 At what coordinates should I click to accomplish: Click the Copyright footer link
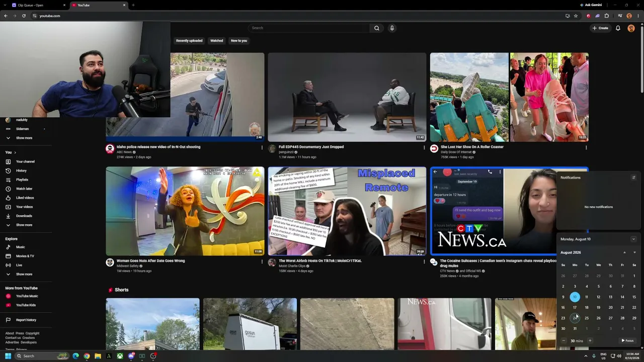click(x=32, y=333)
